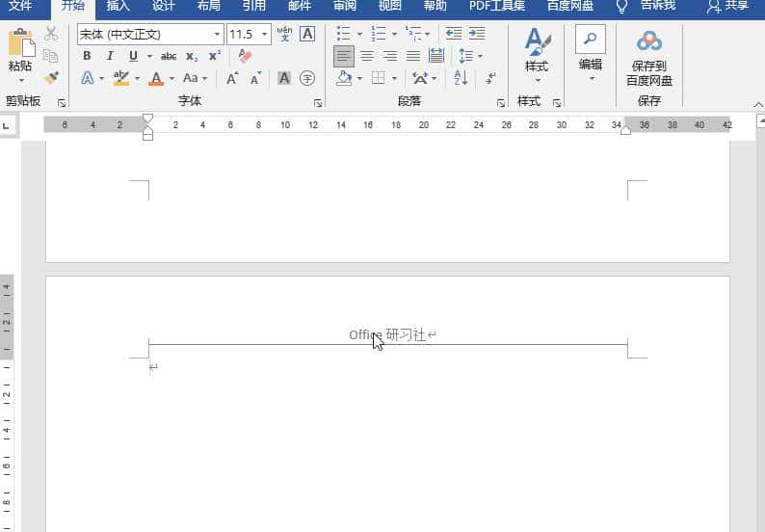
Task: Open font size dropdown 11.5
Action: [x=264, y=34]
